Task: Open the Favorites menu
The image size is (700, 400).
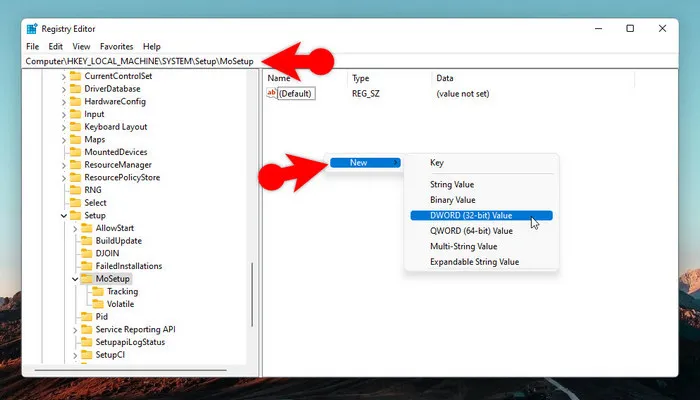Action: tap(117, 46)
